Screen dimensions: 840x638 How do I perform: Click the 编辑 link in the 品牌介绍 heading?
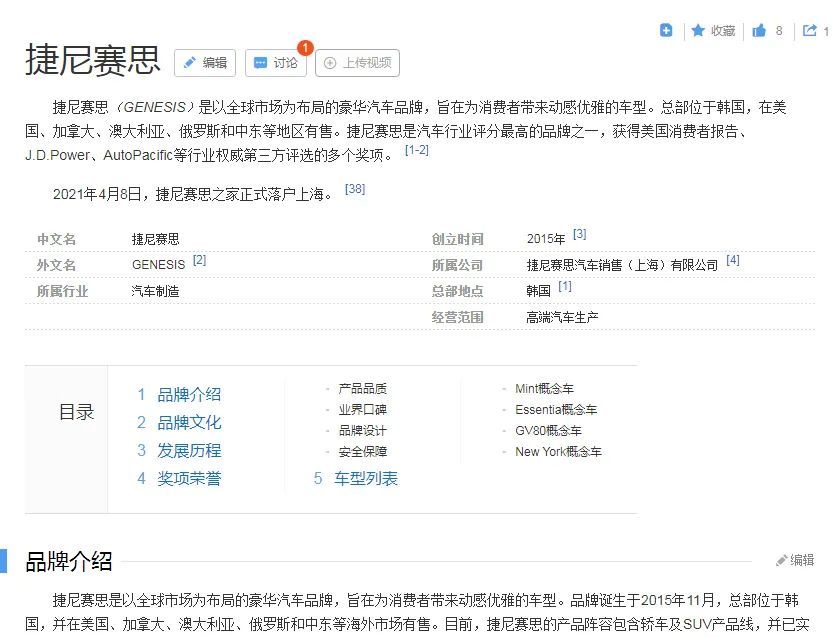tap(796, 560)
